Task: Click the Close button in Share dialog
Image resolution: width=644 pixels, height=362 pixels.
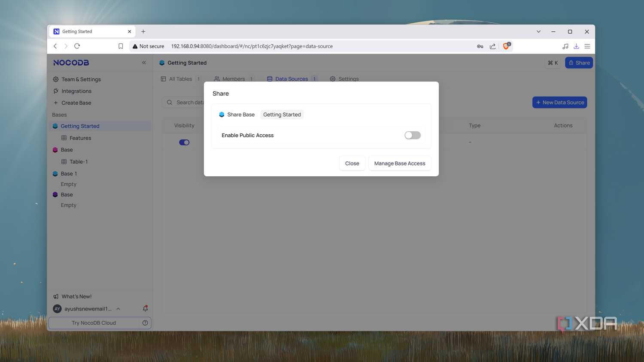Action: [x=352, y=163]
